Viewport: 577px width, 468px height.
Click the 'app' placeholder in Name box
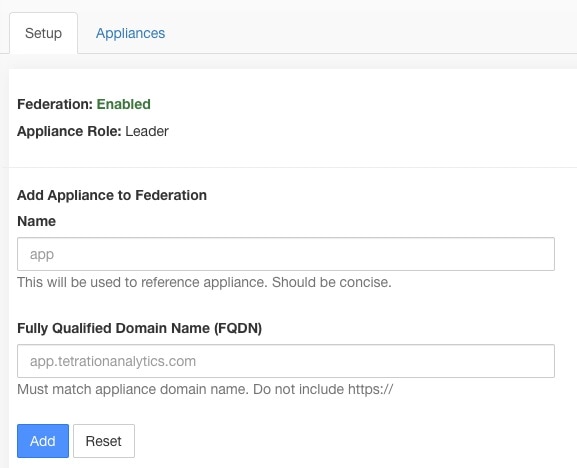pyautogui.click(x=42, y=255)
